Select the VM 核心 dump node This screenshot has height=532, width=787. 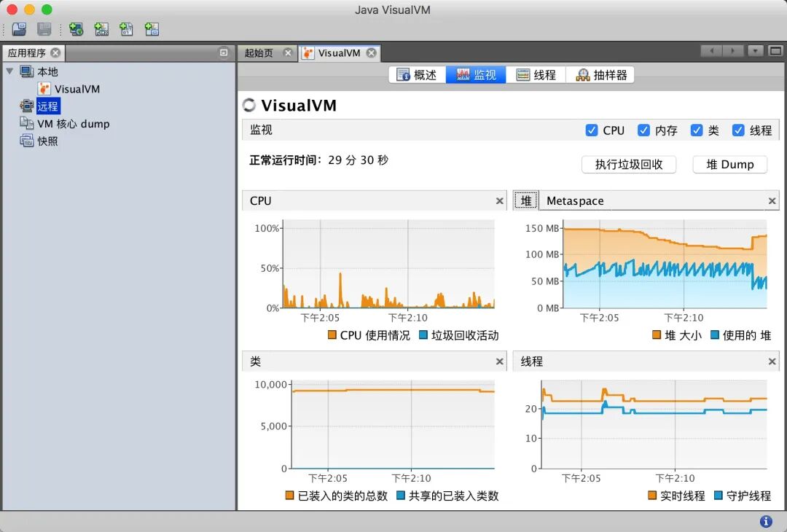(74, 123)
